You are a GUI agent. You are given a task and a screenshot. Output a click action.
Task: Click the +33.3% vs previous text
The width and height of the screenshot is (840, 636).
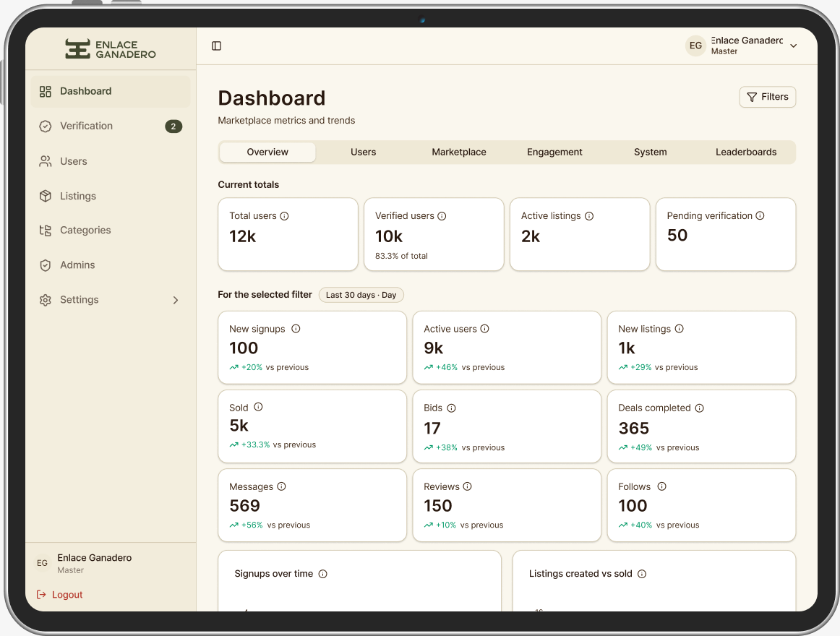tap(273, 444)
